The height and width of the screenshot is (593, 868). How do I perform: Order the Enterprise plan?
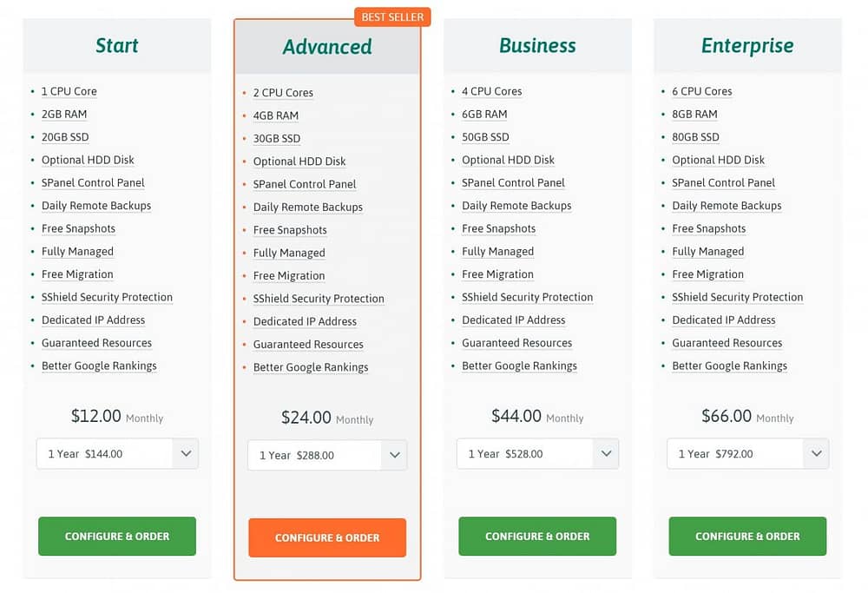coord(747,536)
